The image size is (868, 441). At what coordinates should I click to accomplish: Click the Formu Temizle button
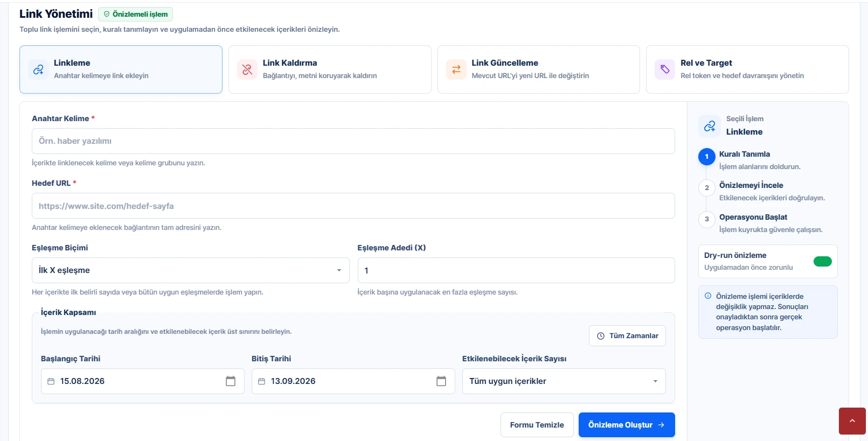pos(537,425)
